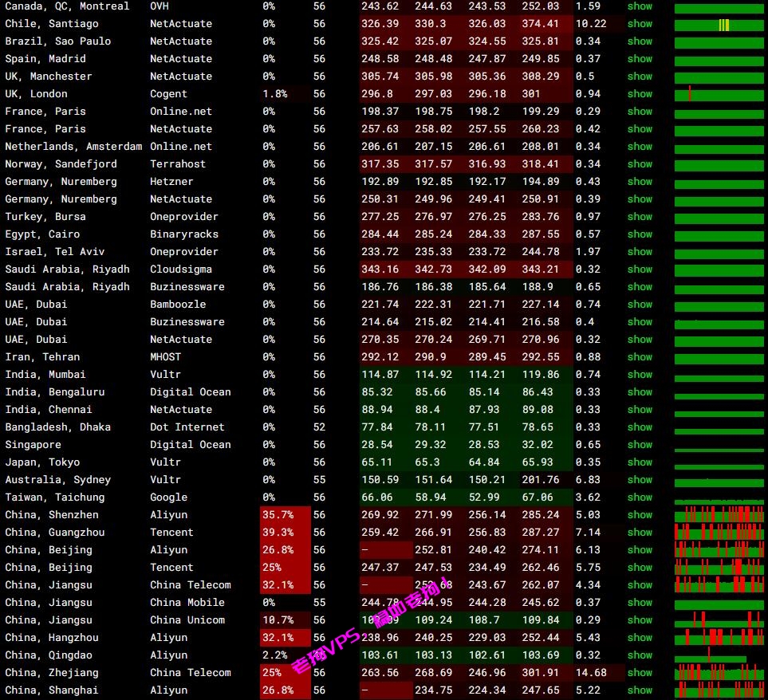This screenshot has width=768, height=700.
Task: Select 66.06 latency in Taichung row
Action: (377, 497)
